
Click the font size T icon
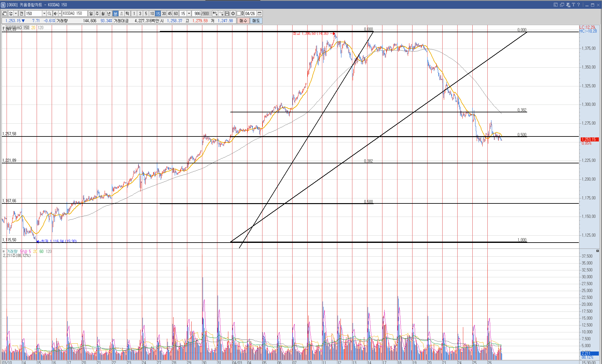tap(573, 5)
